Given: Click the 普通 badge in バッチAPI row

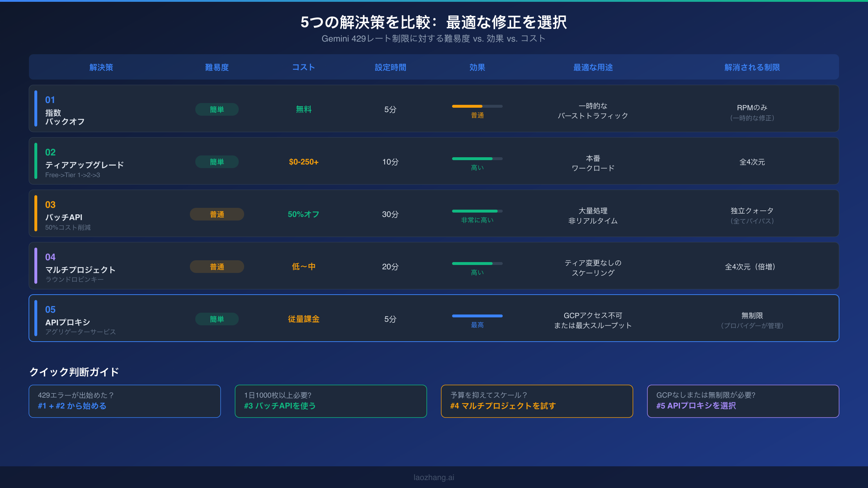Looking at the screenshot, I should (x=217, y=214).
